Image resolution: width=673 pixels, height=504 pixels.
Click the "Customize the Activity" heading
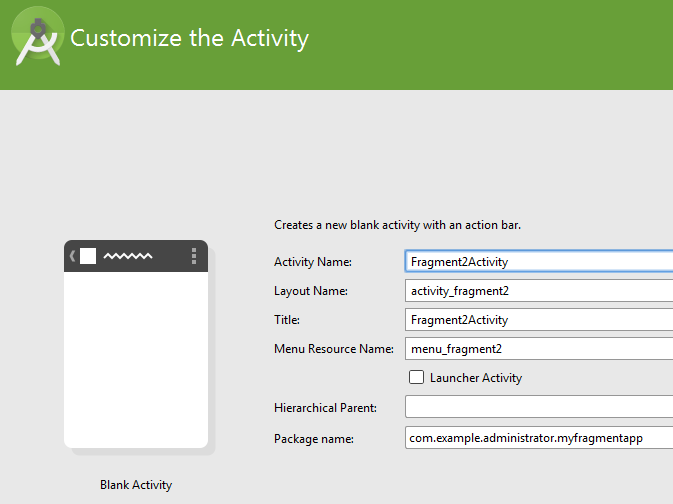(x=189, y=39)
